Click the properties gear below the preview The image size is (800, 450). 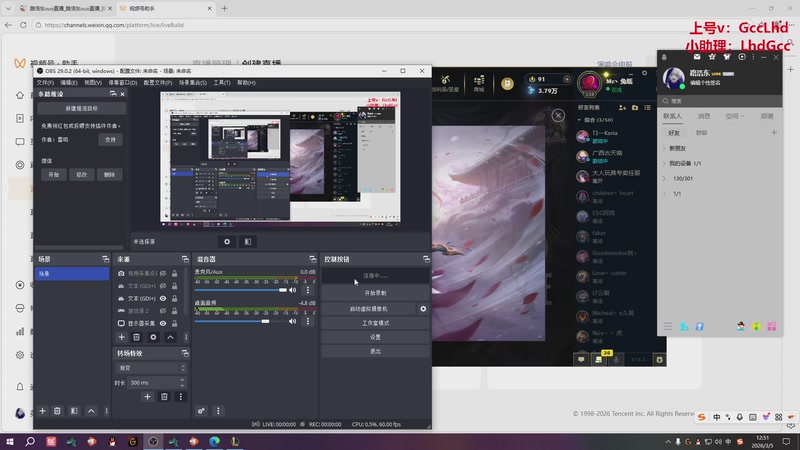[x=227, y=241]
